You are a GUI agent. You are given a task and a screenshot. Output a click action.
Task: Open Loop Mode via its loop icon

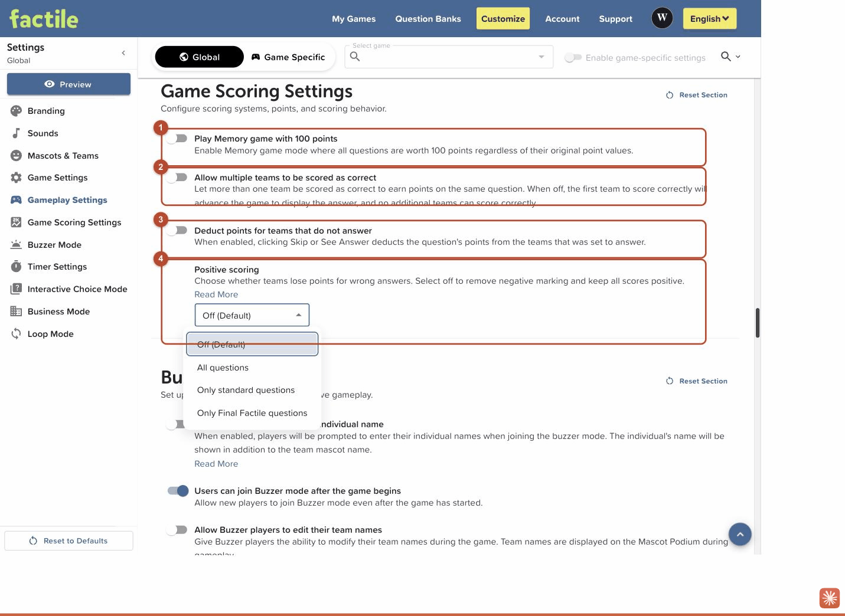(x=16, y=334)
